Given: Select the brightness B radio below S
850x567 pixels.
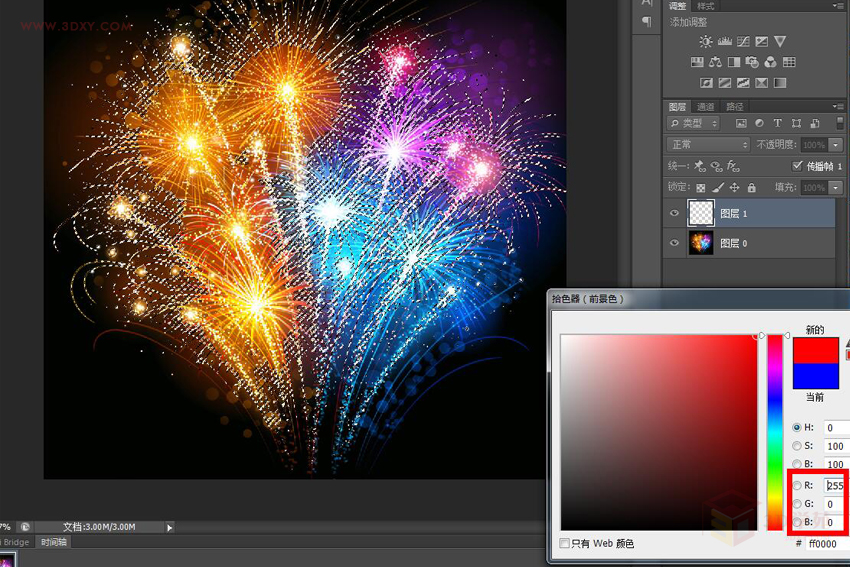Looking at the screenshot, I should (797, 464).
